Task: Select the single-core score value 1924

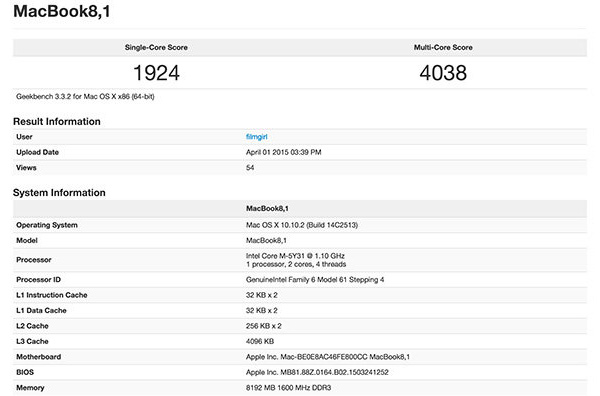Action: 156,73
